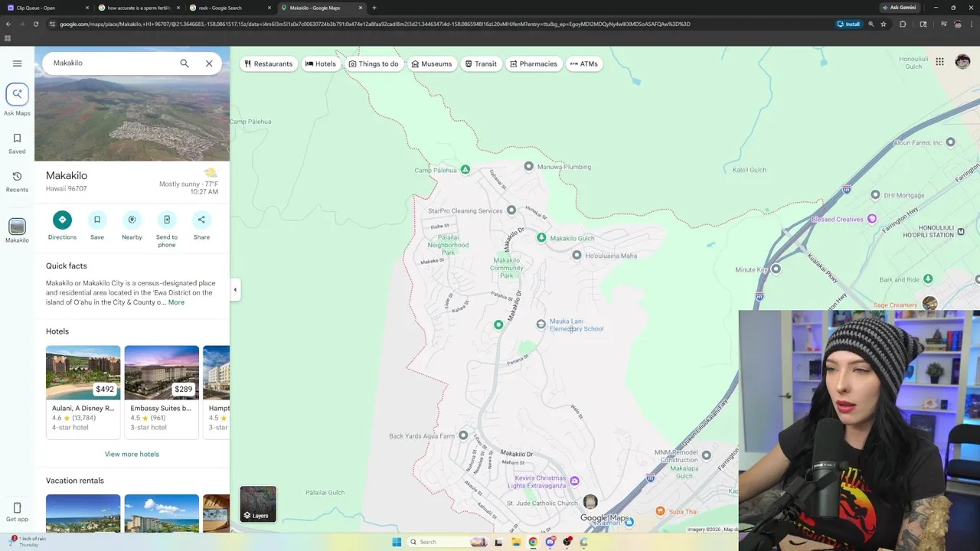Screen dimensions: 980x551
Task: Filter map by ATMs
Action: (x=583, y=64)
